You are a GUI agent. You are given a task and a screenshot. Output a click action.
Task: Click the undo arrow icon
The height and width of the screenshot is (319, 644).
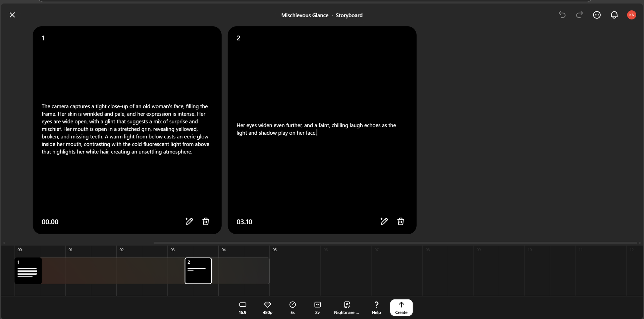(x=562, y=15)
